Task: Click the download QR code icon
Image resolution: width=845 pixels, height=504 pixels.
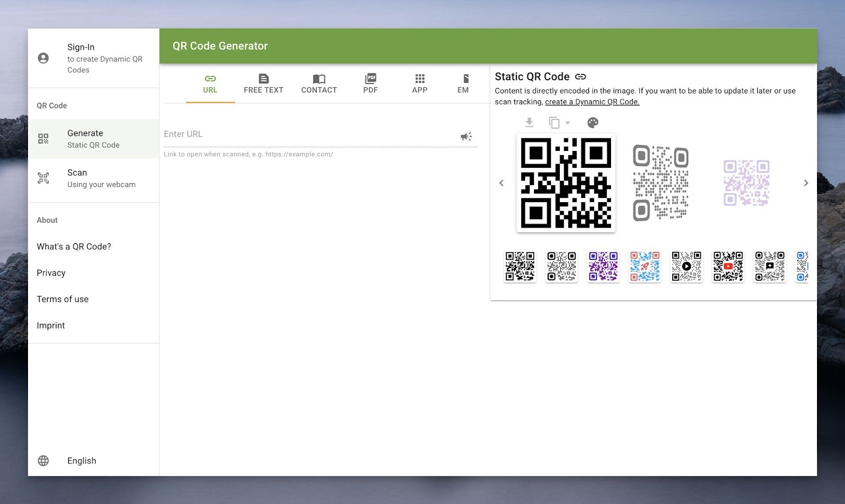Action: pos(529,122)
